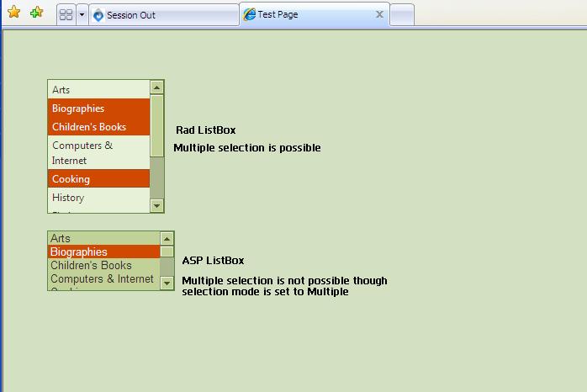Open a new blank tab
The height and width of the screenshot is (392, 587).
(402, 15)
